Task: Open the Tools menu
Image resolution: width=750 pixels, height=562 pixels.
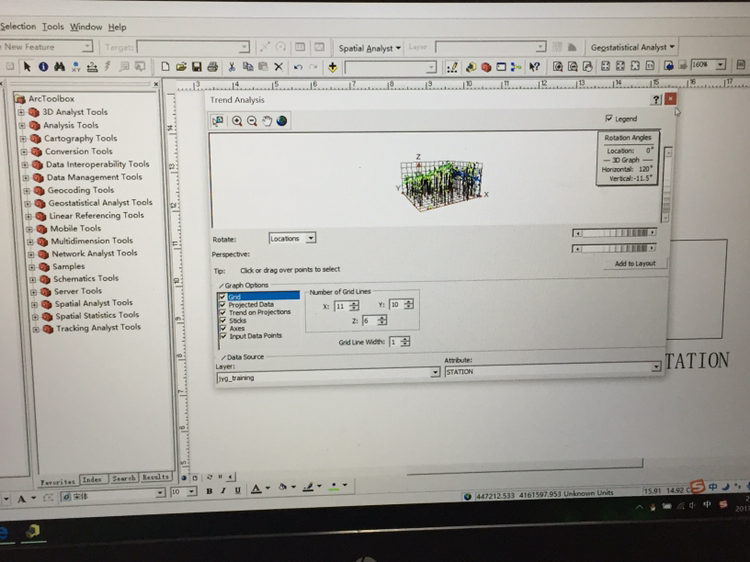Action: 53,27
